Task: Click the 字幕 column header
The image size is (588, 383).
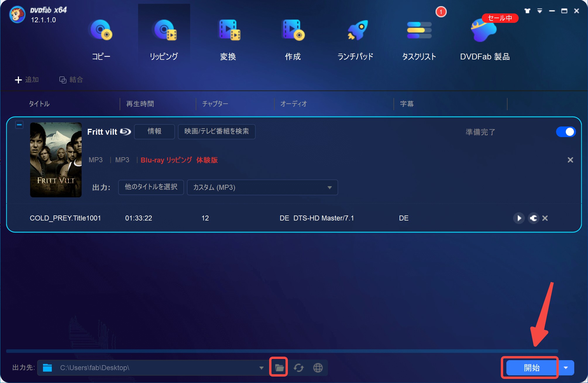Action: (x=407, y=104)
